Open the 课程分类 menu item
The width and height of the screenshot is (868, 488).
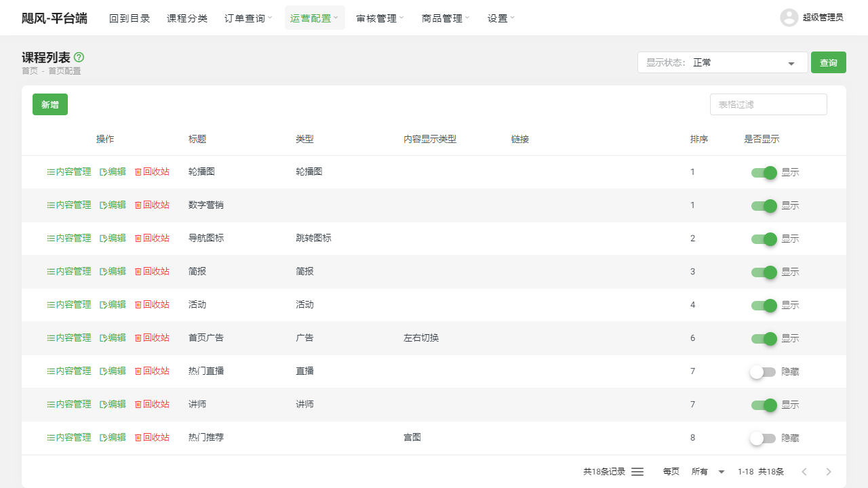(x=187, y=18)
